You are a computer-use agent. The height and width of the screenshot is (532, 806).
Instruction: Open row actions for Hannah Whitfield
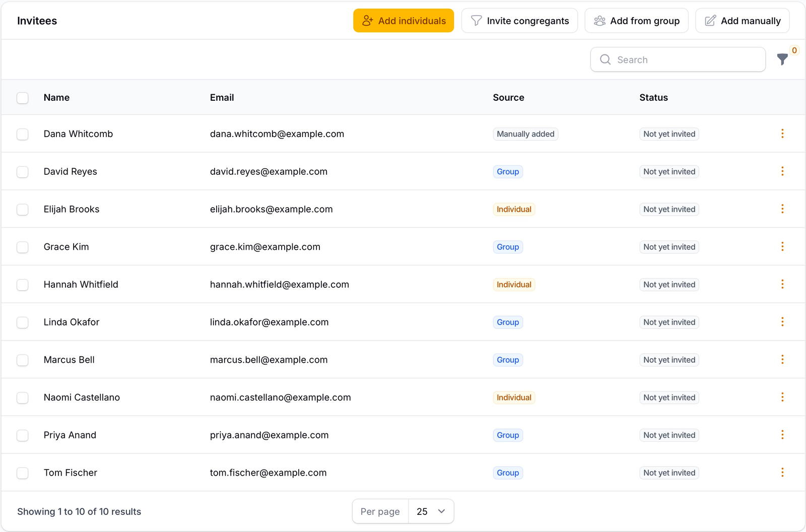782,284
